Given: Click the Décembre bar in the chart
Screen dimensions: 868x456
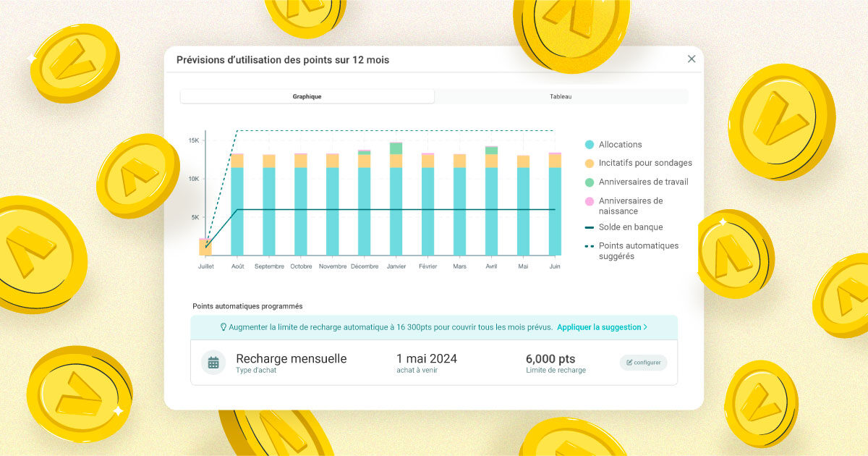Looking at the screenshot, I should [x=364, y=210].
